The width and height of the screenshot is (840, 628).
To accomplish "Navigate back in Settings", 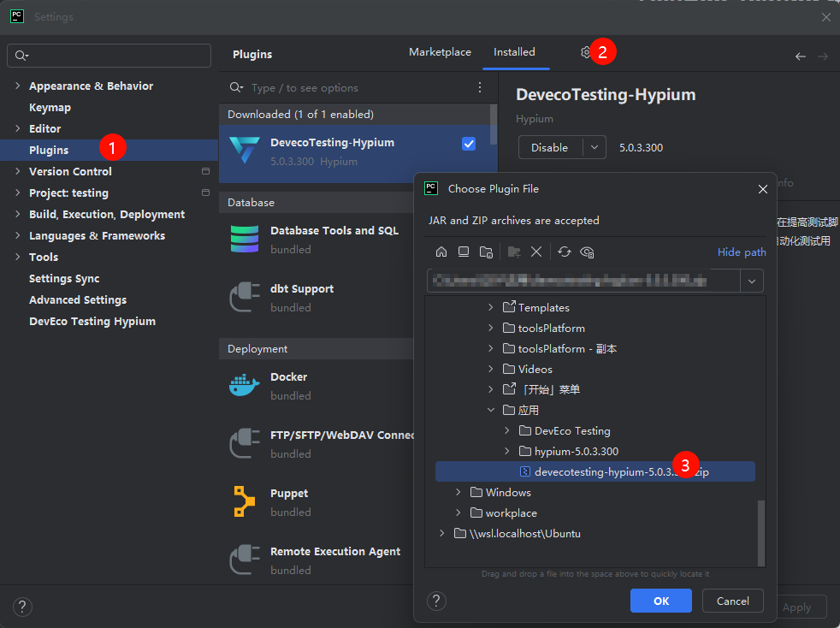I will click(801, 56).
